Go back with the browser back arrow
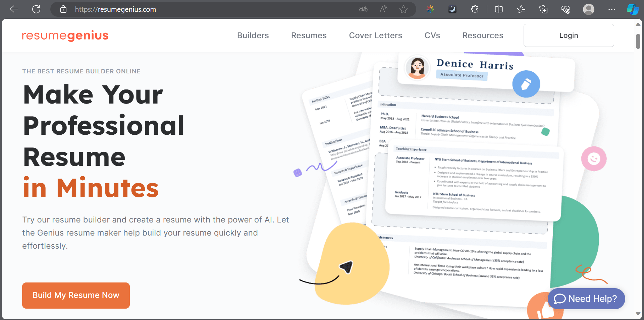Viewport: 644px width, 320px height. 14,9
